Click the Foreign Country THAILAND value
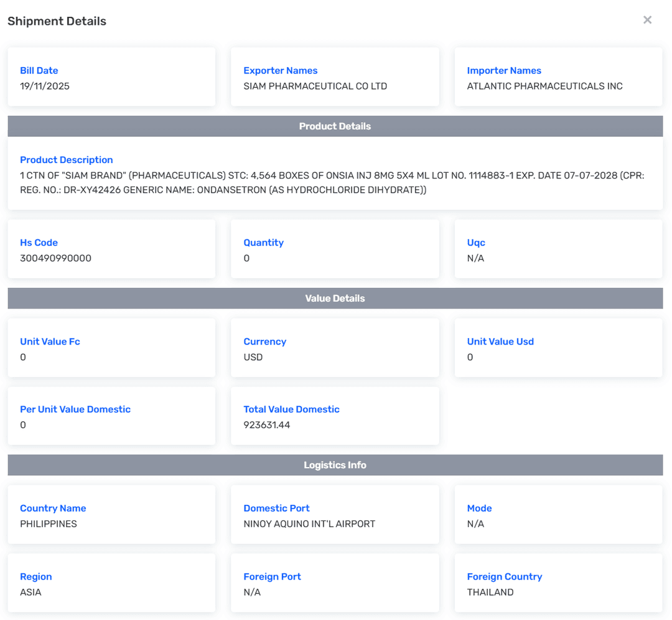 coord(490,593)
